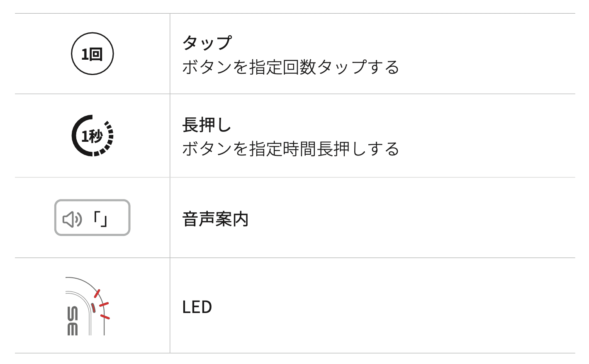This screenshot has width=589, height=364.
Task: Click the speaker icon in the gray box
Action: click(72, 219)
